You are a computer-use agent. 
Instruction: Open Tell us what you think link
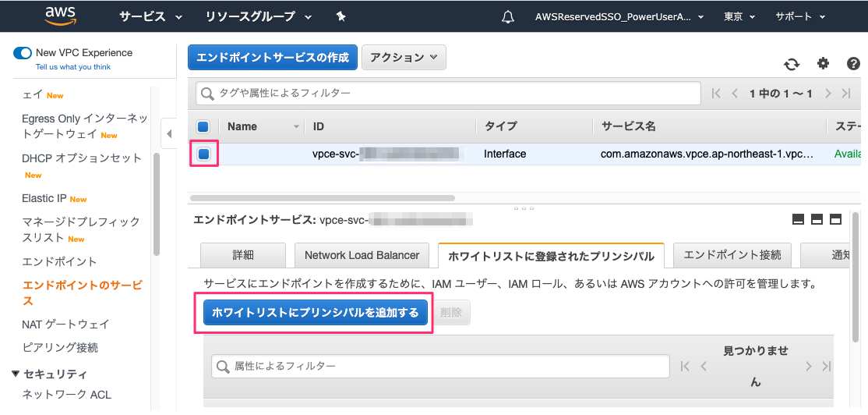(73, 67)
